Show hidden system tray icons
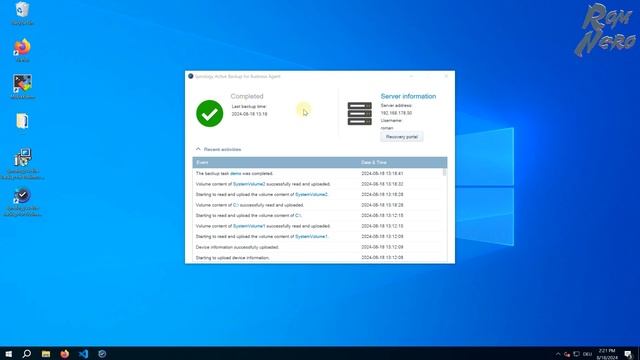640x360 pixels. (x=558, y=354)
